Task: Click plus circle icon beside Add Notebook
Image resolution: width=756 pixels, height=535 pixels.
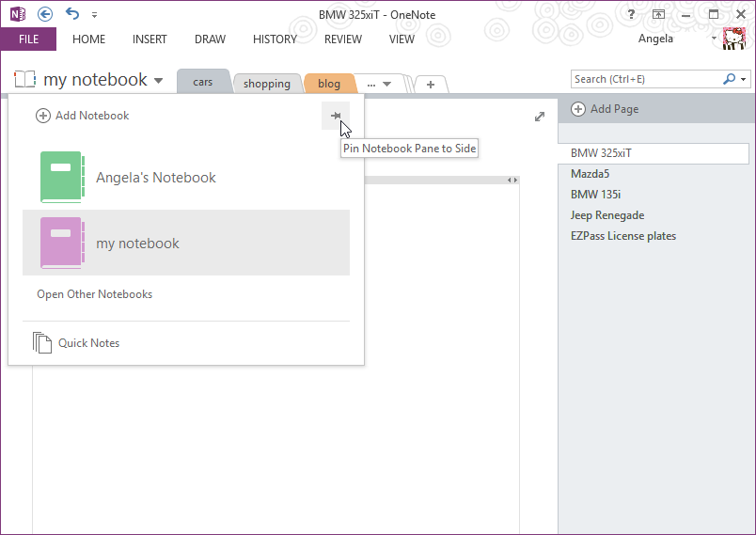Action: coord(43,116)
